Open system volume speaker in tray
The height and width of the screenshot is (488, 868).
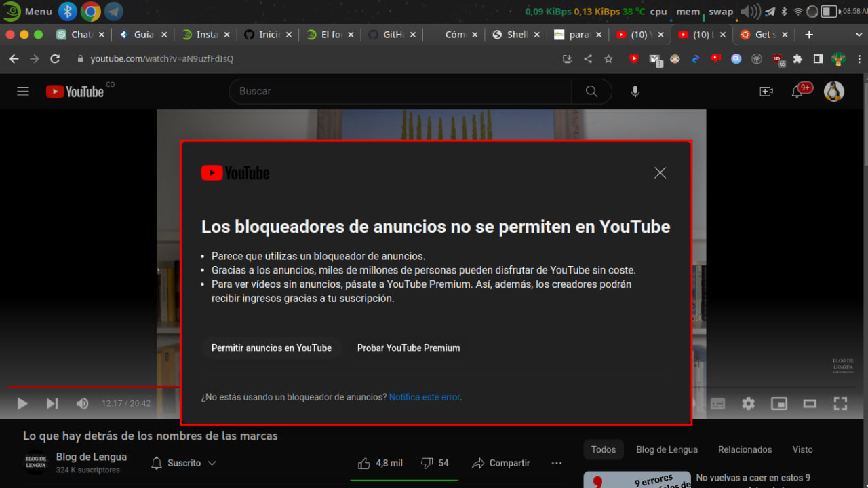tap(750, 12)
